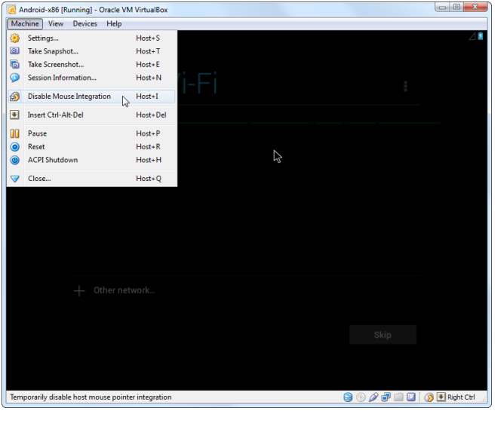The width and height of the screenshot is (504, 423).
Task: Pause the virtual machine via menu
Action: (x=92, y=133)
